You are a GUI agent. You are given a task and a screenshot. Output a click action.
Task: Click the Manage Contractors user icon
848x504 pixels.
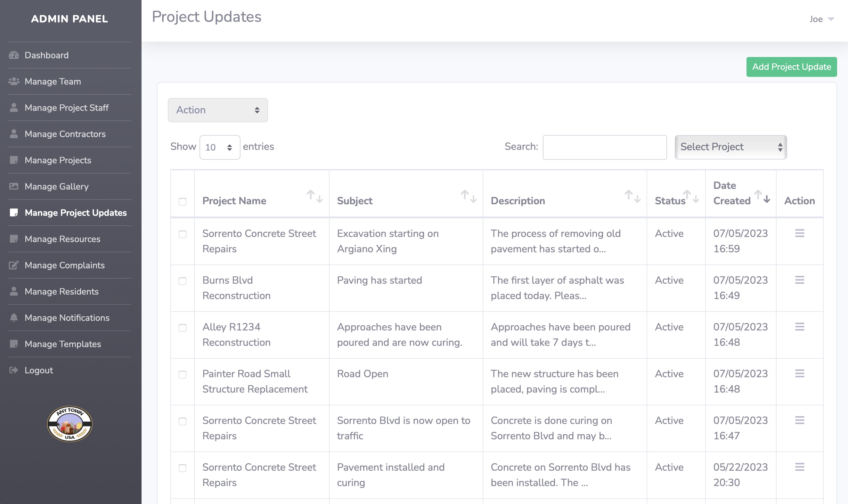click(x=14, y=134)
